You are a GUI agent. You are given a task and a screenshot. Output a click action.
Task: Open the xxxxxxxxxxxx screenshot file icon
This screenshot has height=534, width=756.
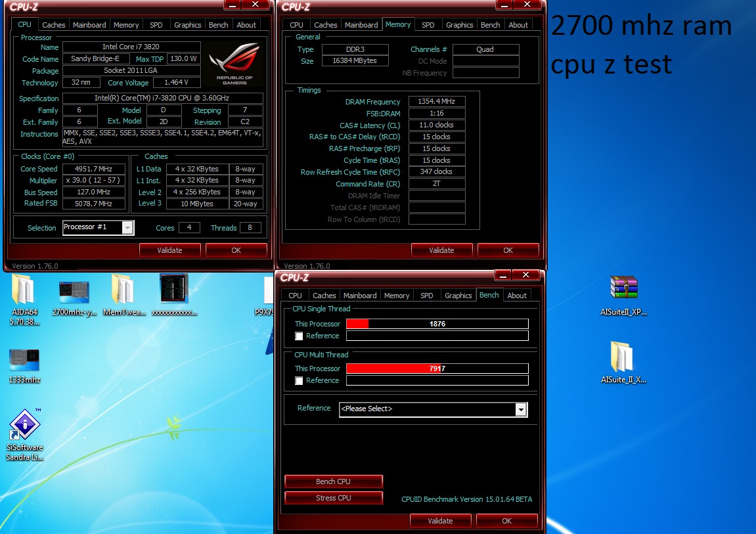(x=174, y=295)
